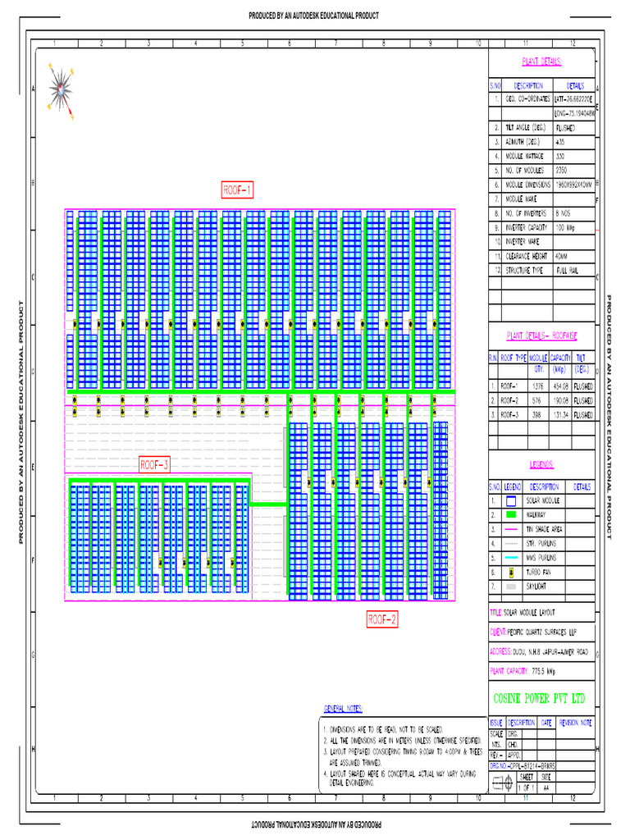Viewport: 630px width, 840px height.
Task: Select the INVERTER MAKE cell
Action: tap(527, 242)
